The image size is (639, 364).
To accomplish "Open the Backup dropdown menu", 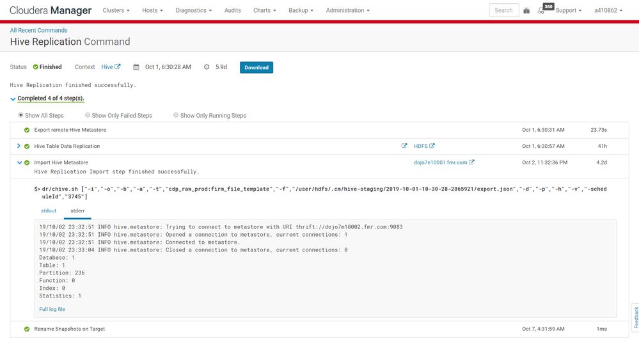I will pos(301,11).
